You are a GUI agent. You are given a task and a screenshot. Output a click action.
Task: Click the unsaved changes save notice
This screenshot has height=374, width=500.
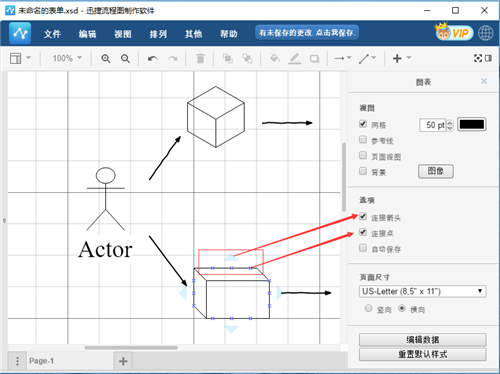click(307, 33)
